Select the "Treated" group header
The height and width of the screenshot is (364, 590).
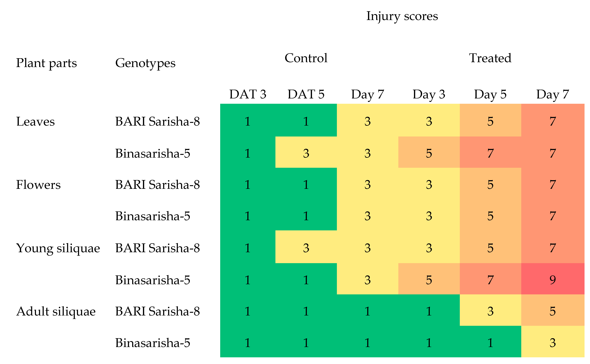[490, 58]
